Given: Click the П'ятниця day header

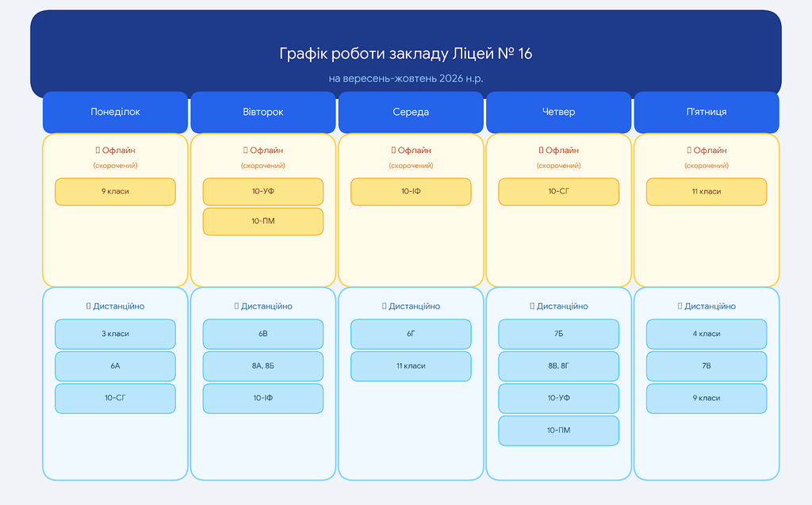Looking at the screenshot, I should click(707, 112).
